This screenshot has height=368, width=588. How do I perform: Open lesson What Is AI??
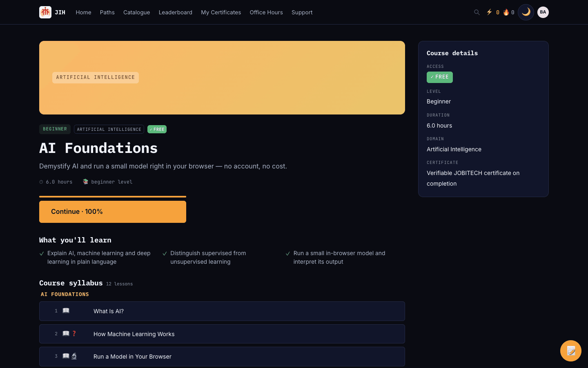pyautogui.click(x=222, y=311)
